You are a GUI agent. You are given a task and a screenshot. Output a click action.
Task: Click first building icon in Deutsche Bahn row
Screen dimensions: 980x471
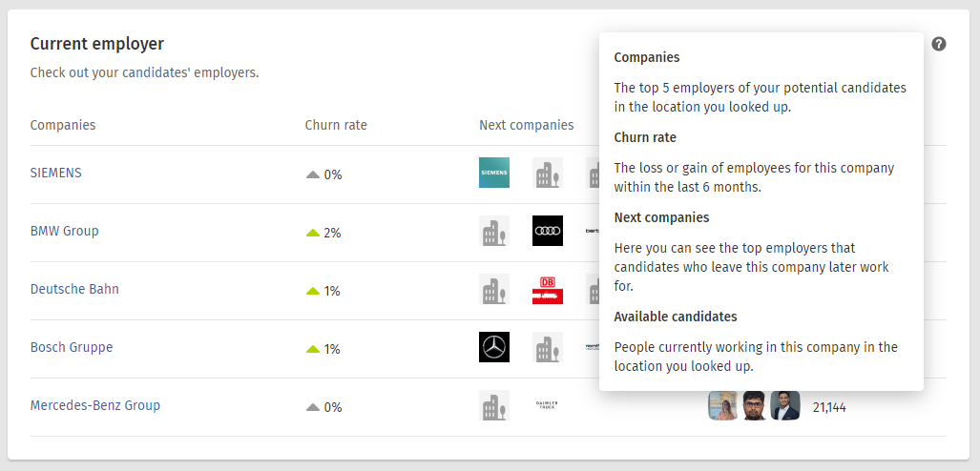(x=494, y=289)
